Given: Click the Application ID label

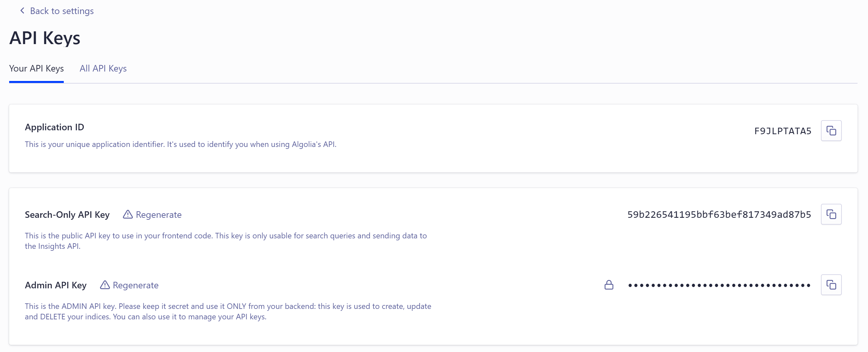Looking at the screenshot, I should 55,127.
